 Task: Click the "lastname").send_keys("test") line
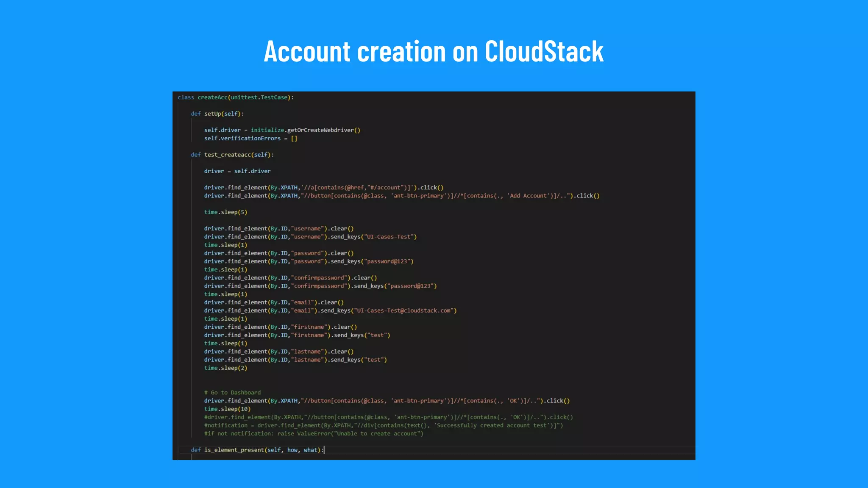point(295,360)
